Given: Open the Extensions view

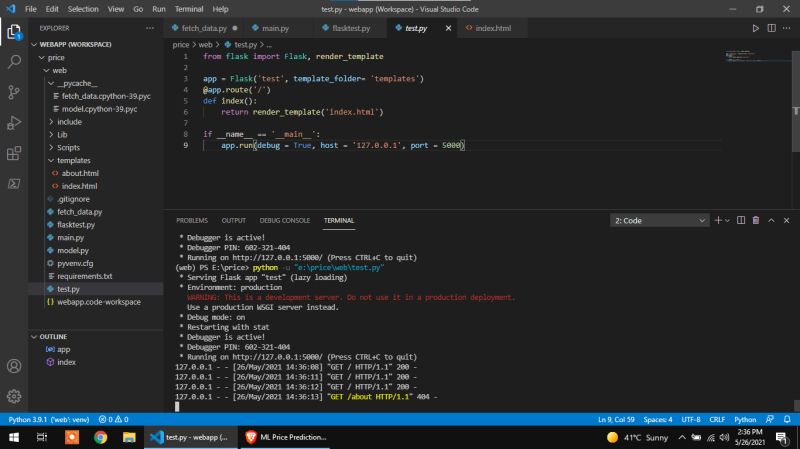Looking at the screenshot, I should [14, 153].
